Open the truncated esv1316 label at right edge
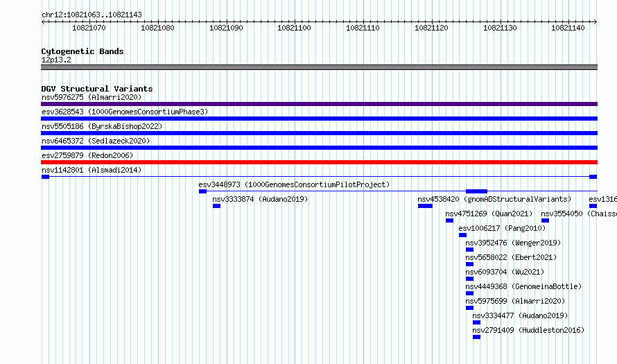The height and width of the screenshot is (364, 617). pos(603,199)
